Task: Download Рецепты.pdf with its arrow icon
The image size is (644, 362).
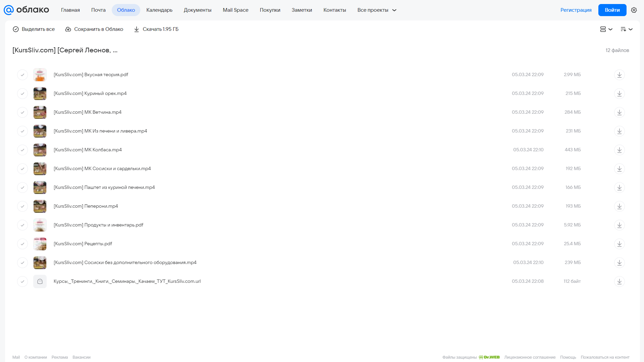Action: coord(620,244)
